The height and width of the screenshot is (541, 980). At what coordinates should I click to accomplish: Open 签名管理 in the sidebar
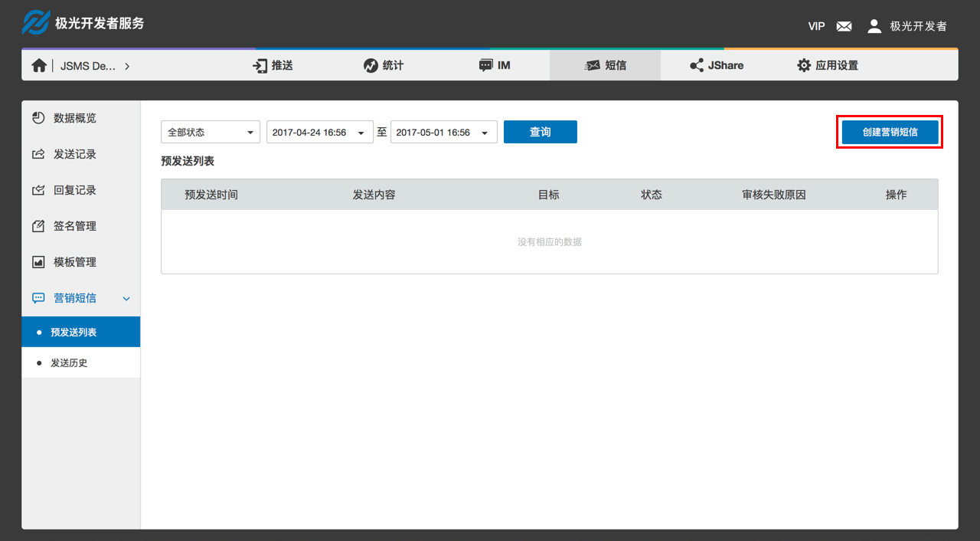tap(81, 226)
